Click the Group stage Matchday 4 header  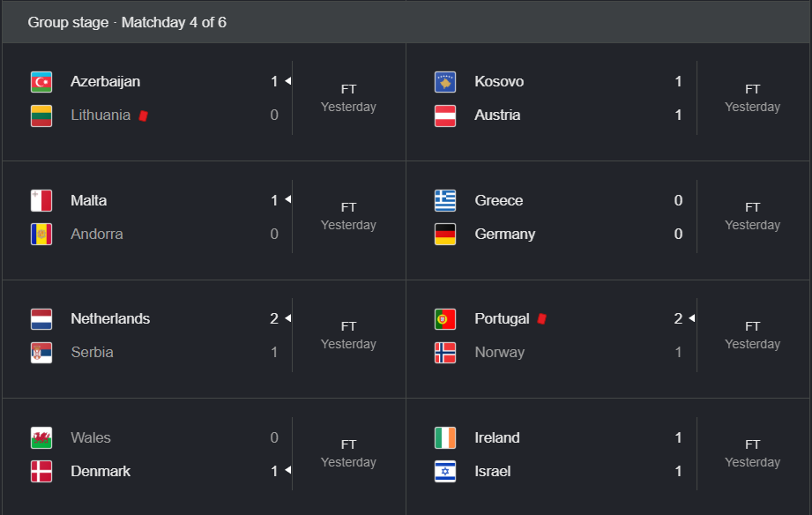coord(127,22)
